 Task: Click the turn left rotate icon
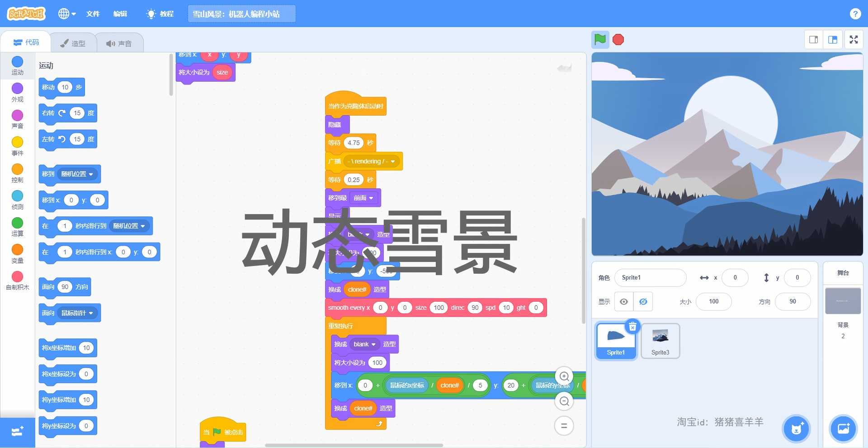tap(62, 139)
